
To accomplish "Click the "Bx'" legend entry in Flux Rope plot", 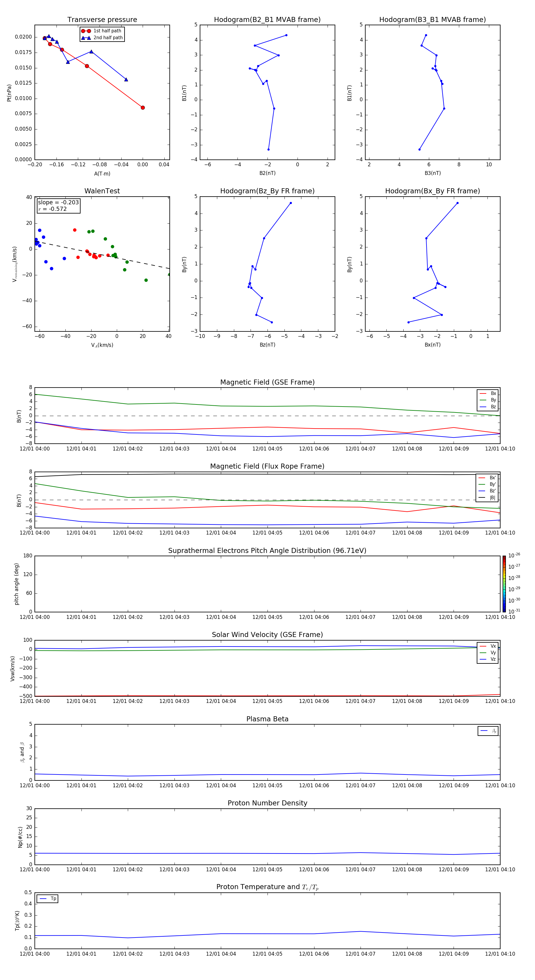I will [487, 478].
